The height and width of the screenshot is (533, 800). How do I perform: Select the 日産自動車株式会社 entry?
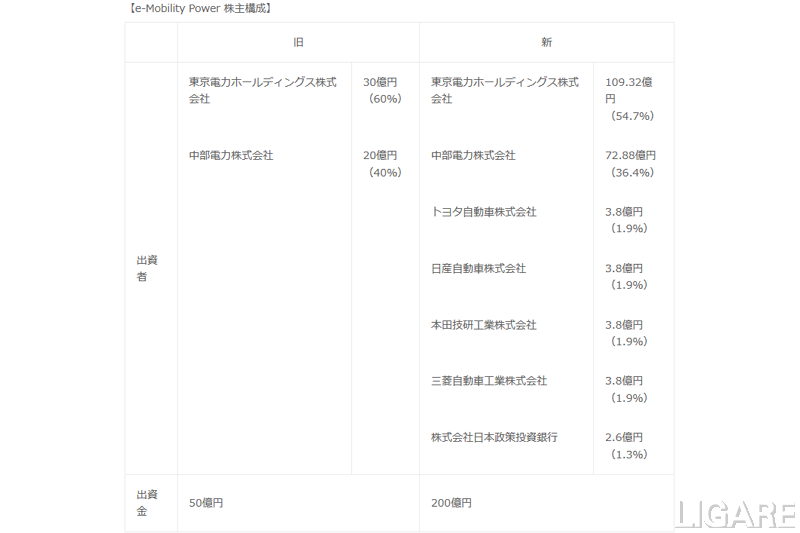[478, 269]
